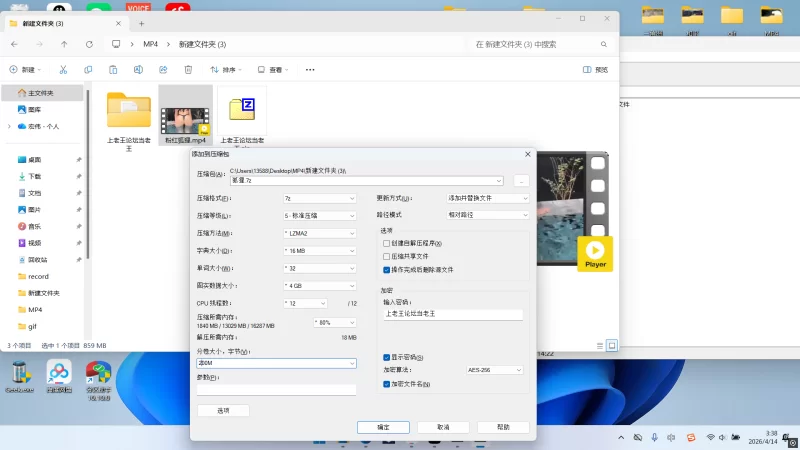Open the 加密算法 AES-256 dropdown
Viewport: 800px width, 450px height.
pyautogui.click(x=495, y=370)
